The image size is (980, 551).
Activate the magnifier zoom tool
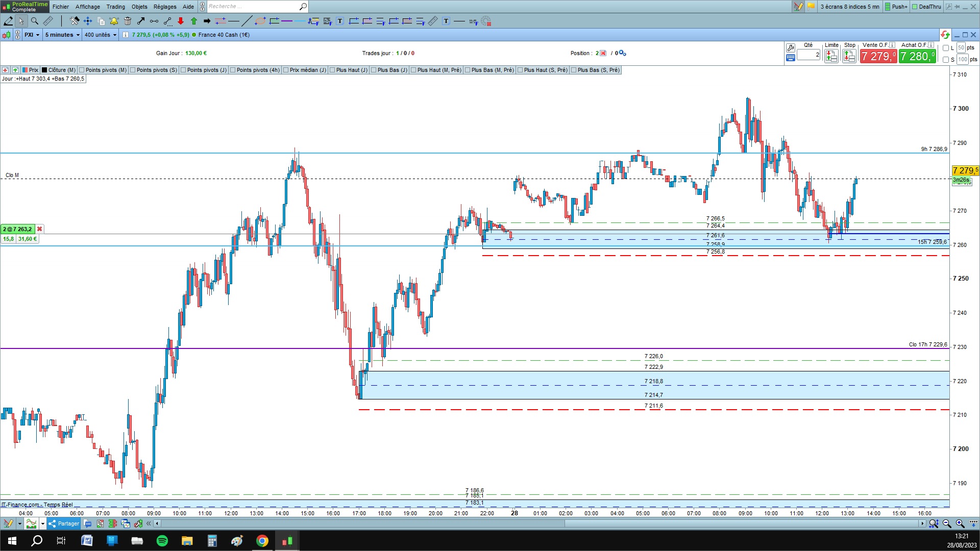pyautogui.click(x=35, y=21)
